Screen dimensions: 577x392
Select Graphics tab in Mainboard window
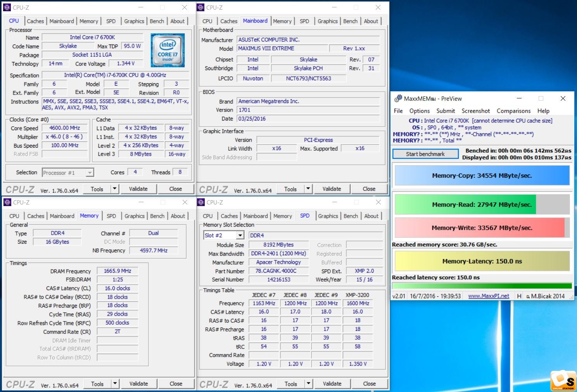pos(328,21)
